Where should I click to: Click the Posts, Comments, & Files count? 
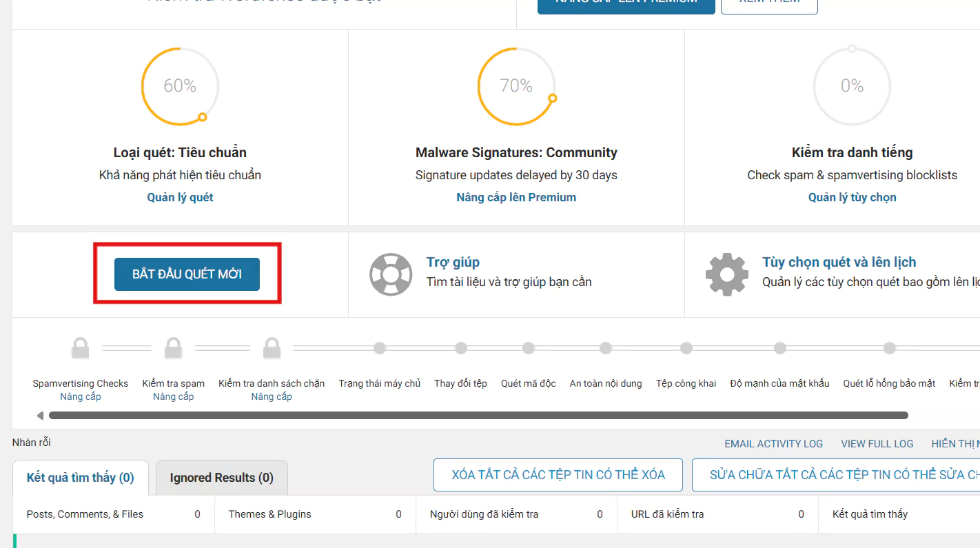pos(197,514)
